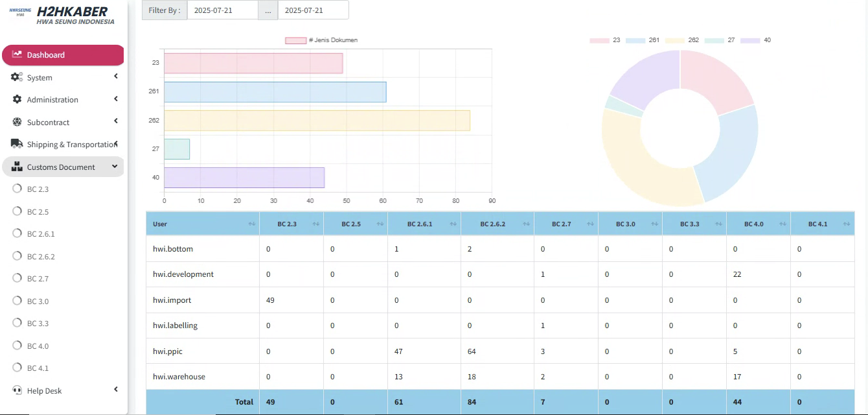This screenshot has width=868, height=415.
Task: Click the start date filter input field
Action: point(222,10)
